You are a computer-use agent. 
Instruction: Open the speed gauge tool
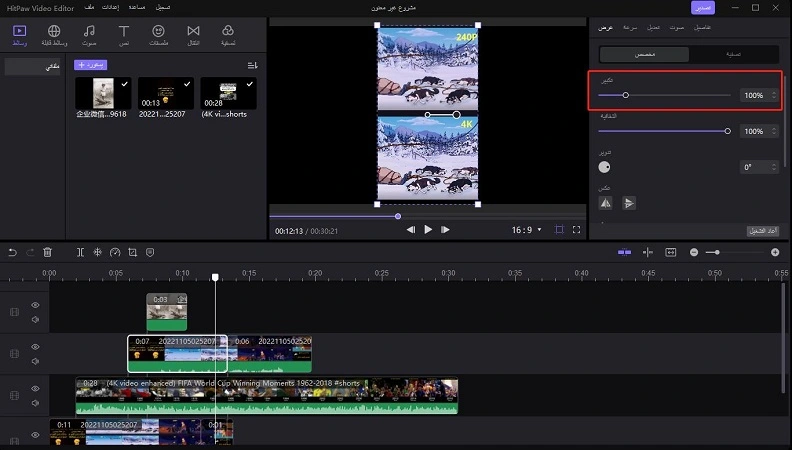click(115, 252)
